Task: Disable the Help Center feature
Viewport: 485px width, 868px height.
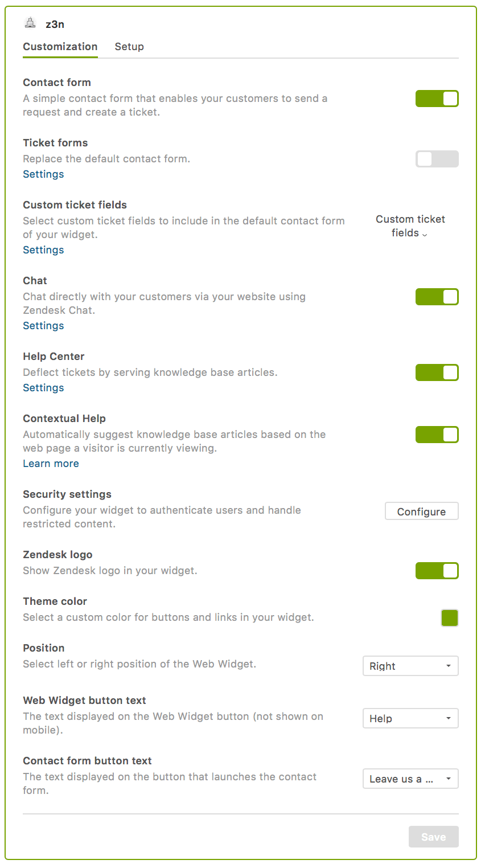Action: coord(437,372)
